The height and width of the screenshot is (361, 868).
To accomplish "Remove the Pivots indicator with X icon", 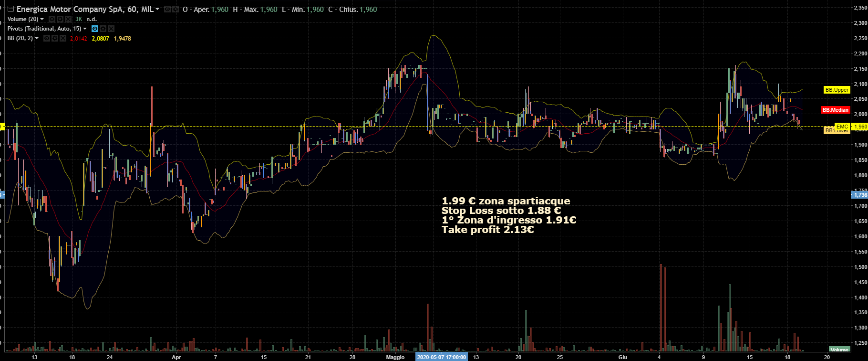I will coord(111,29).
